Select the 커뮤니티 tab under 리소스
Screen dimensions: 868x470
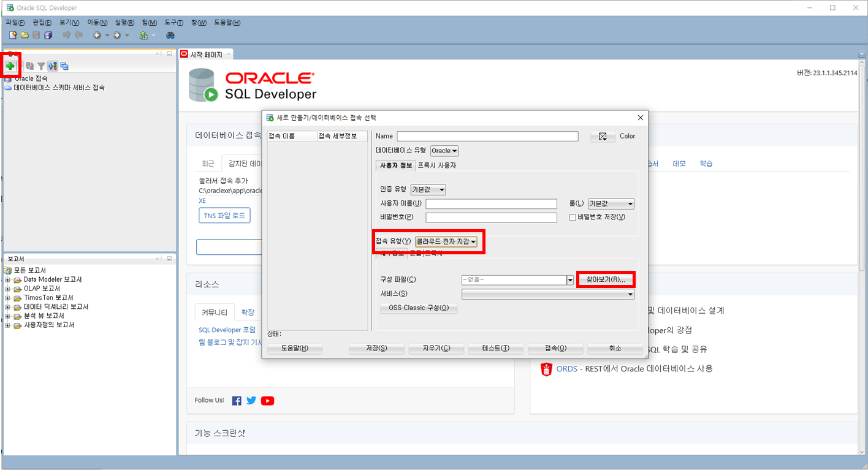click(215, 313)
